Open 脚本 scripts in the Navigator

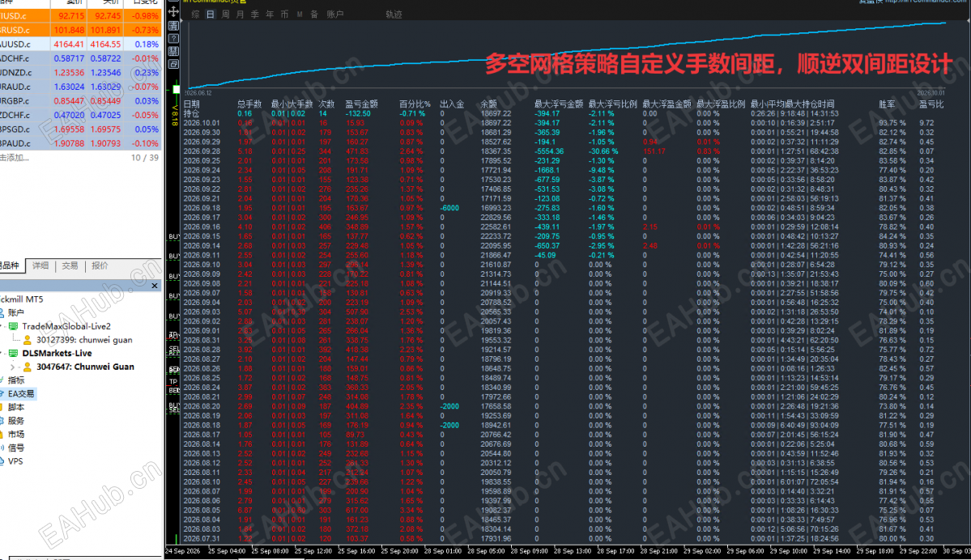tap(16, 407)
